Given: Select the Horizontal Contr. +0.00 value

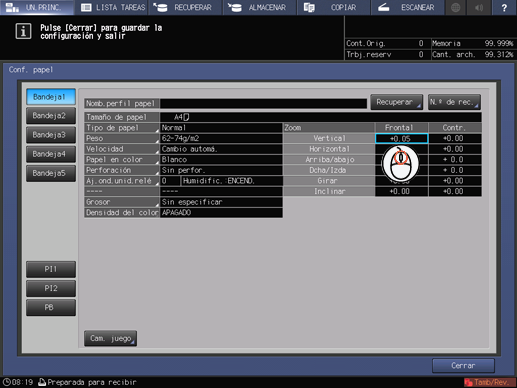Looking at the screenshot, I should [455, 149].
